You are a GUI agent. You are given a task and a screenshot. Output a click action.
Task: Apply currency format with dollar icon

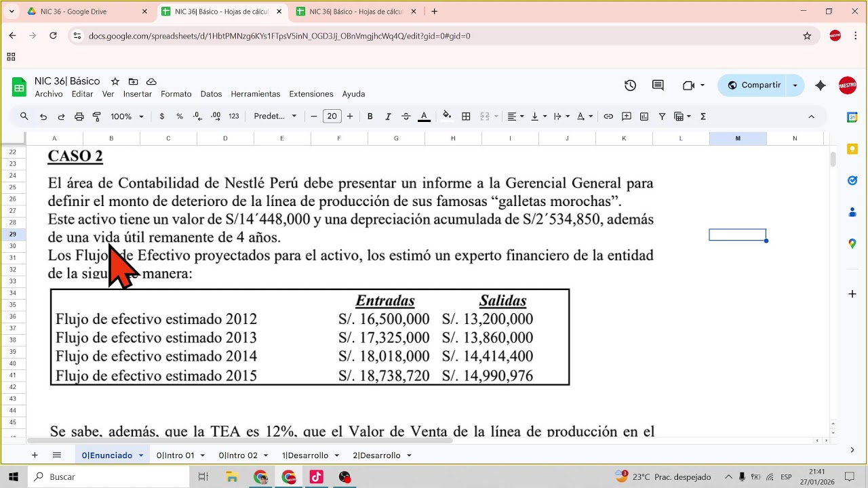(161, 117)
